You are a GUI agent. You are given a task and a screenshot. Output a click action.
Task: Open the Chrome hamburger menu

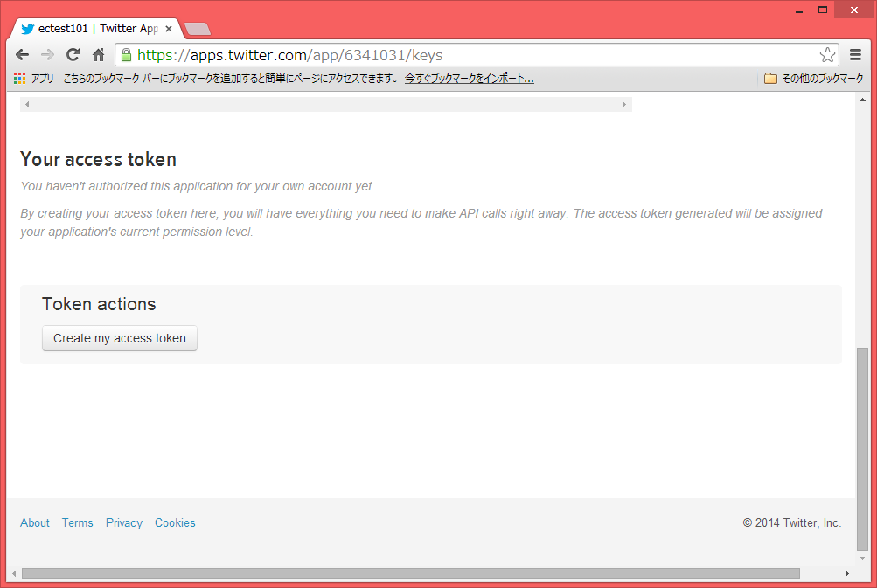[855, 55]
